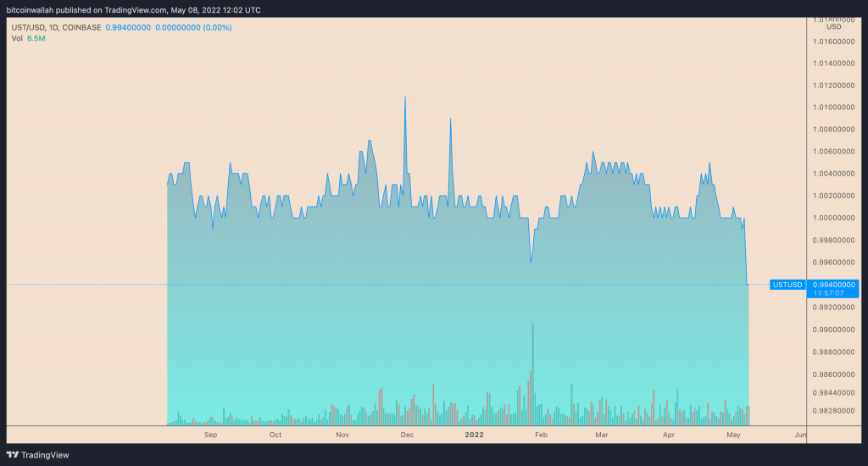Click the tallest volume bar near February
The width and height of the screenshot is (868, 466).
point(532,373)
